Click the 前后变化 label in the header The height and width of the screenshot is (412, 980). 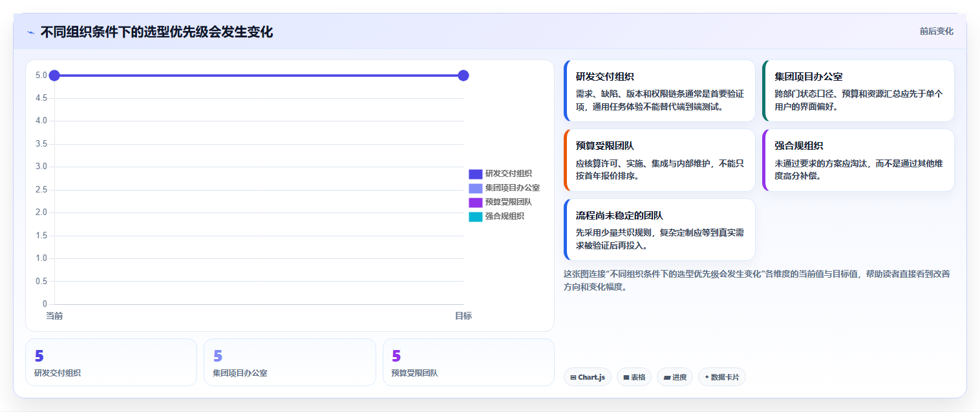(936, 32)
